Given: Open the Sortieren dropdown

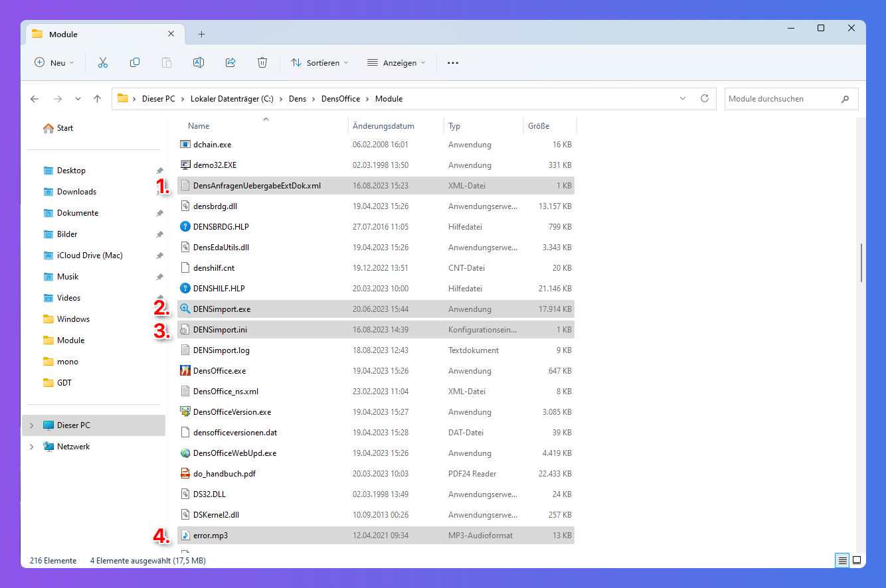Looking at the screenshot, I should tap(319, 62).
